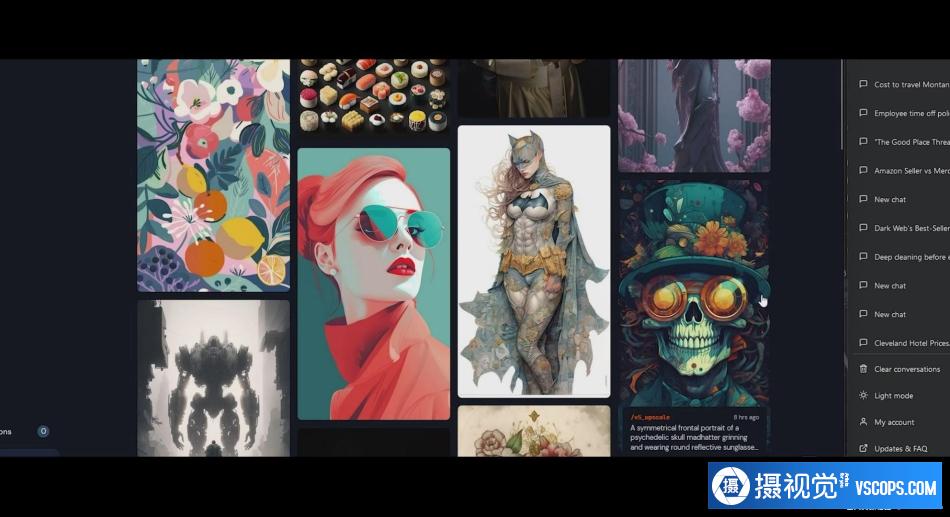Click the 8 hrs ago timestamp
This screenshot has height=517, width=950.
point(746,417)
